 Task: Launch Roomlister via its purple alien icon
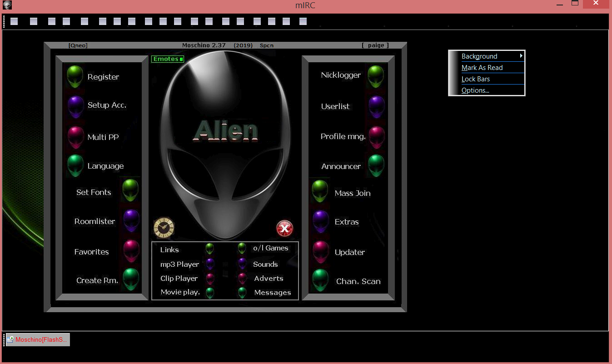coord(131,221)
